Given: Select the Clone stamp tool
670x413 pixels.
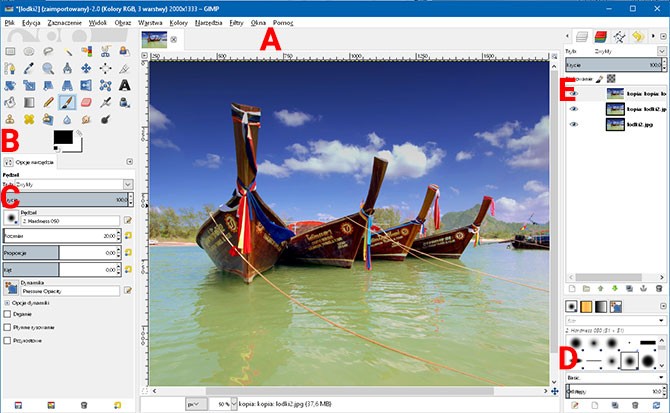Looking at the screenshot, I should (10, 119).
